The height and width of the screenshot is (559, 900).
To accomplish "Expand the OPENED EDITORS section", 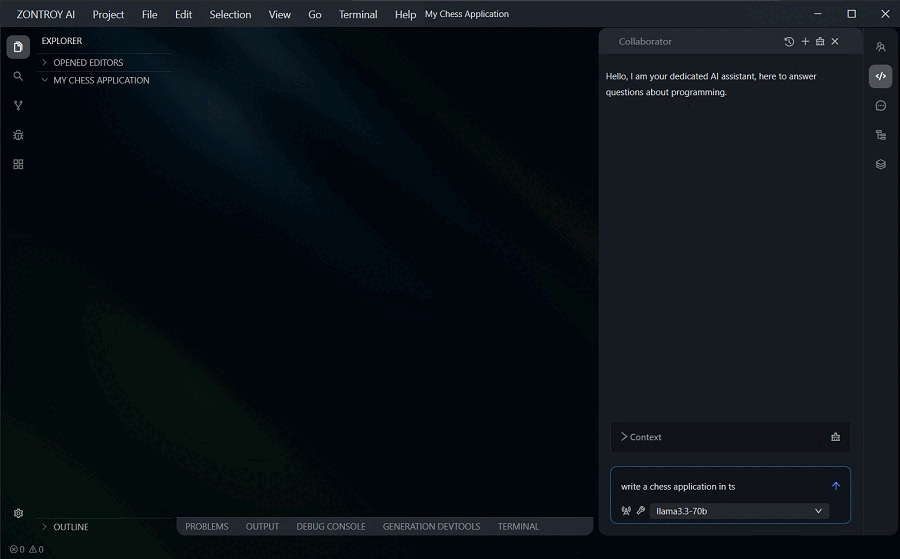I will tap(88, 62).
